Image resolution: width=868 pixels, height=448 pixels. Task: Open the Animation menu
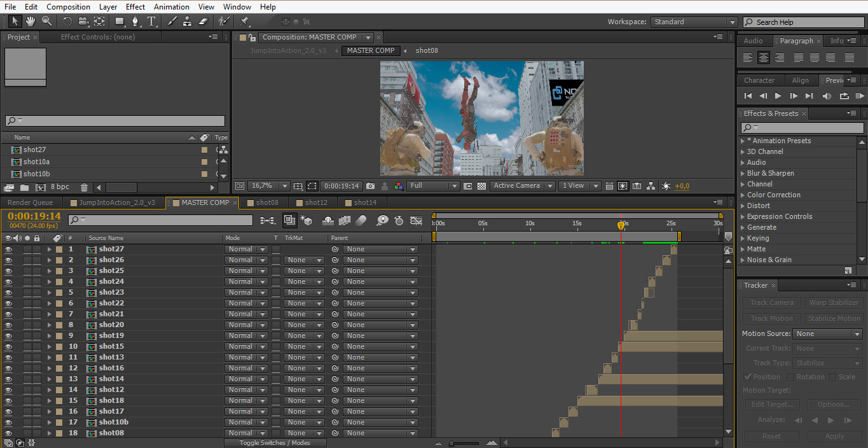point(172,7)
